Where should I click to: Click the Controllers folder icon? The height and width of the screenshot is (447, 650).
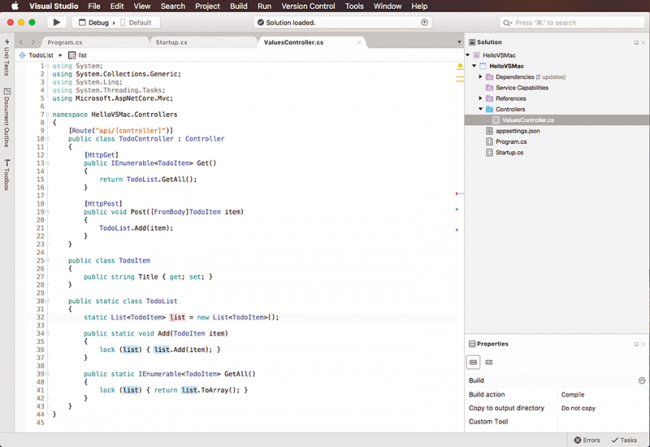pos(490,109)
